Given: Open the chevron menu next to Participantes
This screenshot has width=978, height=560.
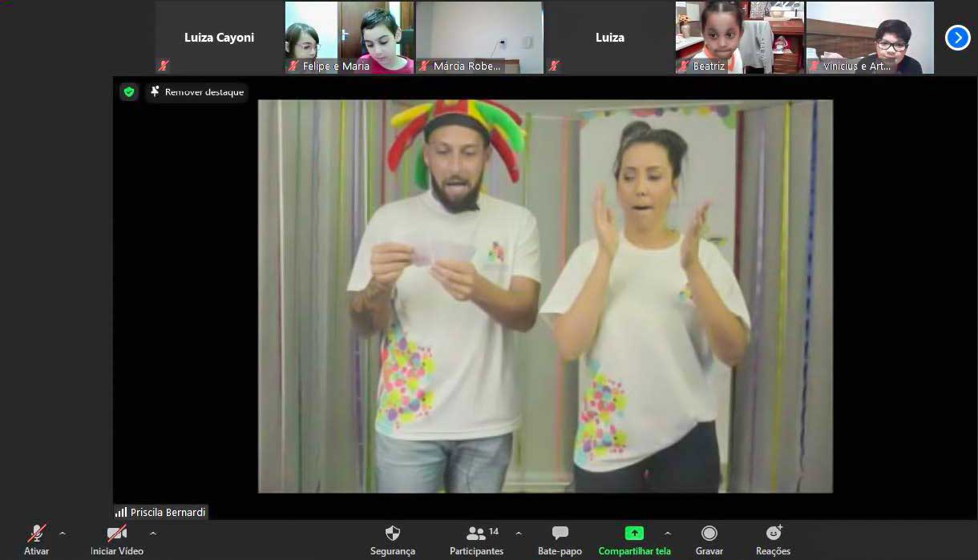Looking at the screenshot, I should click(519, 534).
